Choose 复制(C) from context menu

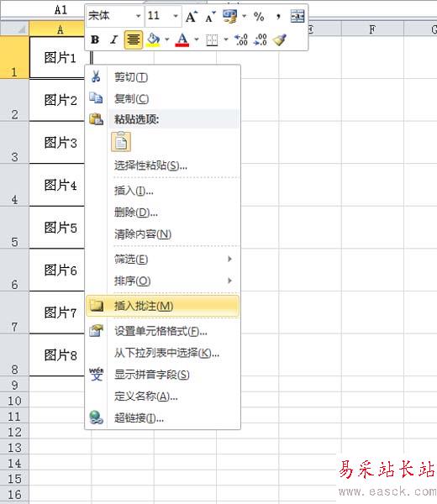pos(163,98)
